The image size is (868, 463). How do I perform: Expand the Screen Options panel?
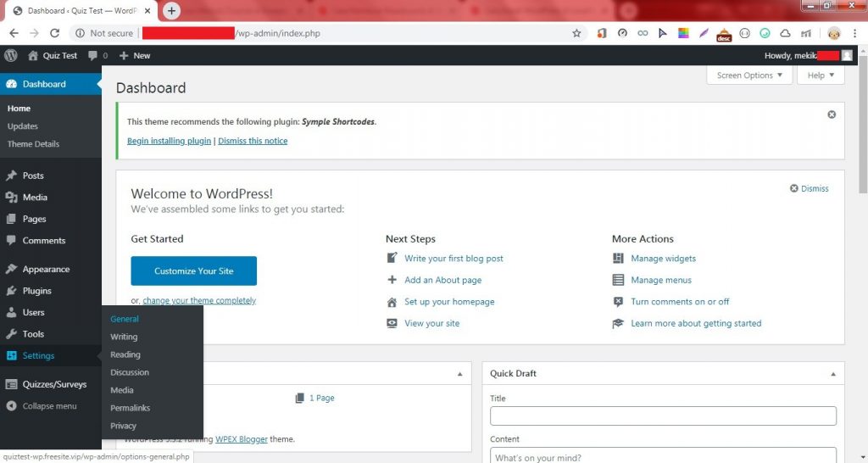point(749,75)
